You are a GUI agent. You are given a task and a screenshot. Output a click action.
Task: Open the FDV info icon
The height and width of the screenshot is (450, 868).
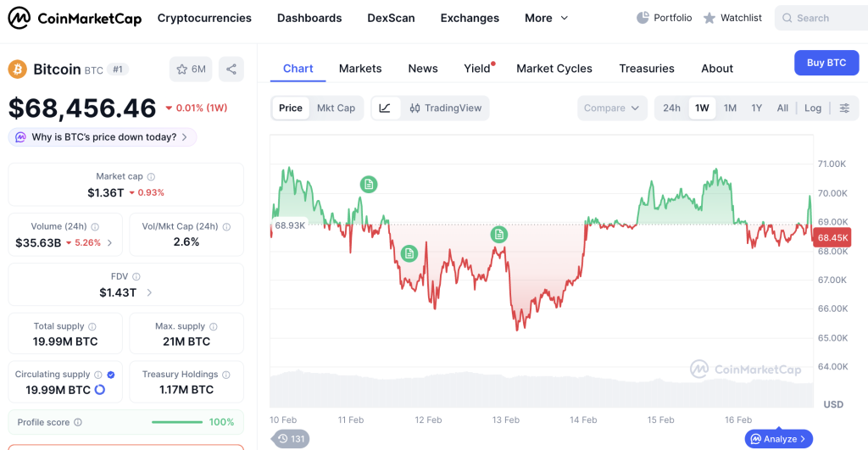136,277
